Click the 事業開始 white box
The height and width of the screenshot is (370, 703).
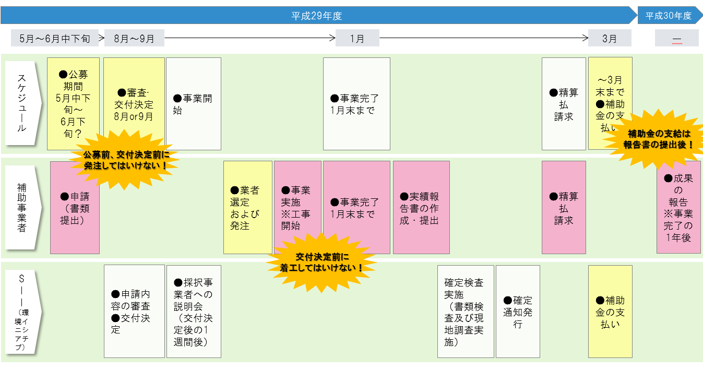coord(194,104)
